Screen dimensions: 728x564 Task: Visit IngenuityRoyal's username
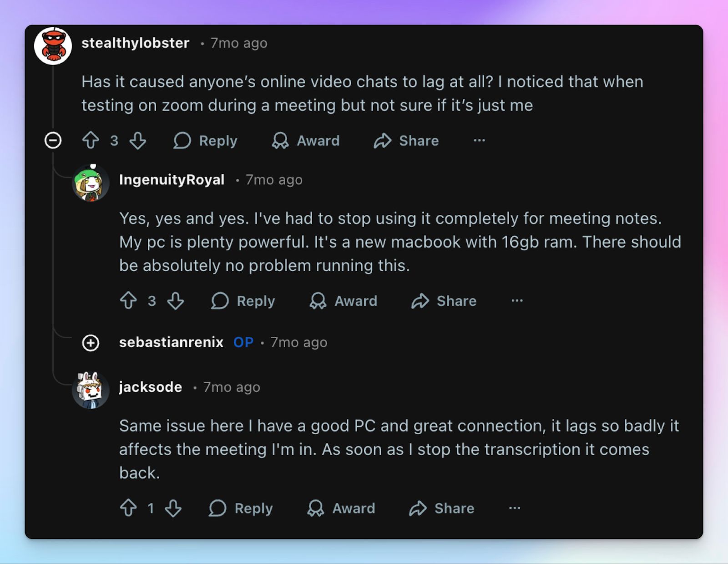coord(172,179)
